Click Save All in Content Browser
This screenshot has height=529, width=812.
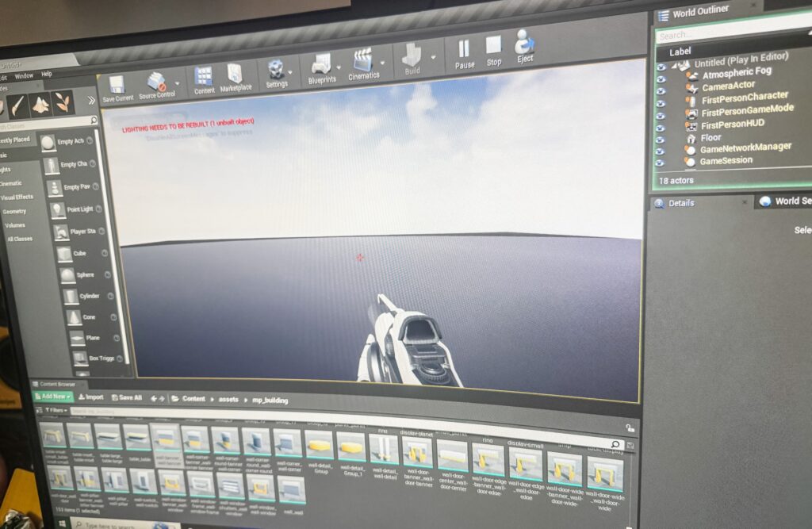pyautogui.click(x=127, y=398)
